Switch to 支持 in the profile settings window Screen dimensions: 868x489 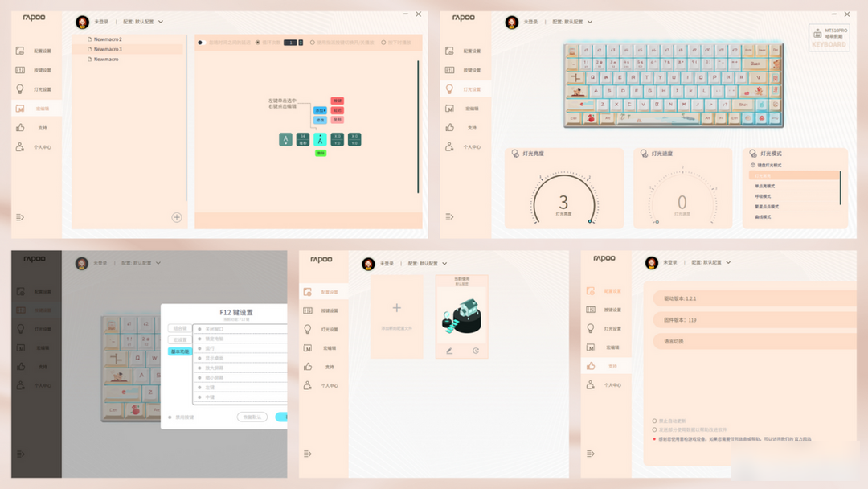[x=324, y=367]
